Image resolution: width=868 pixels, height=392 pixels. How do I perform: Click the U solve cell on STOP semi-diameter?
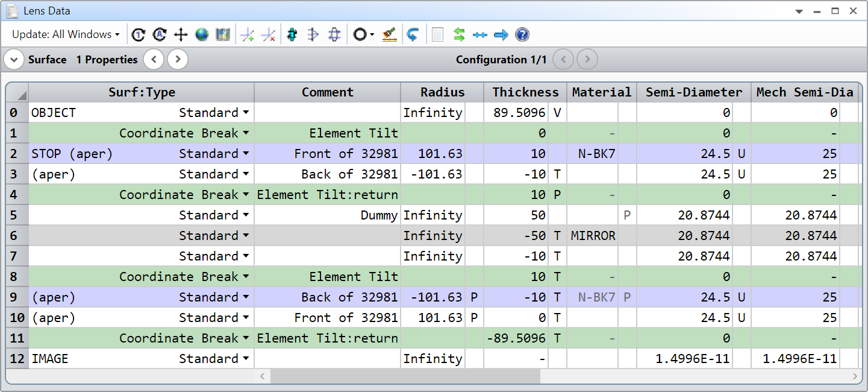[742, 154]
